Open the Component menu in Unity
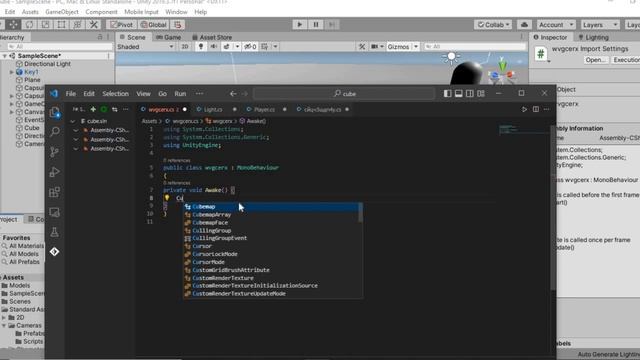 coord(101,12)
